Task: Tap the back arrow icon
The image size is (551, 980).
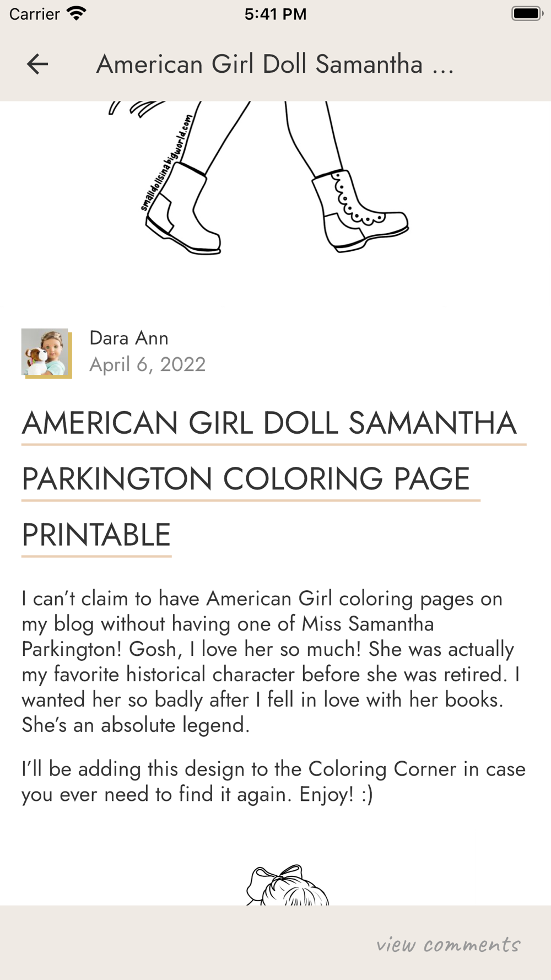Action: (x=37, y=64)
